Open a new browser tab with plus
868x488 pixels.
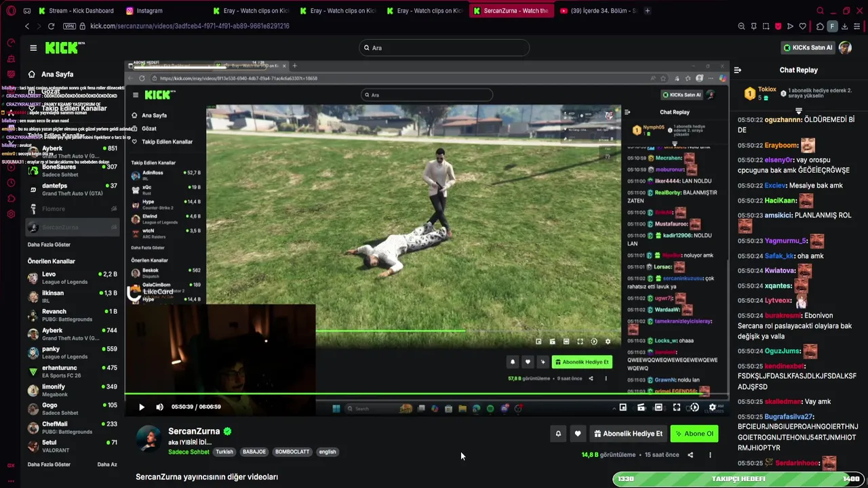(x=647, y=11)
